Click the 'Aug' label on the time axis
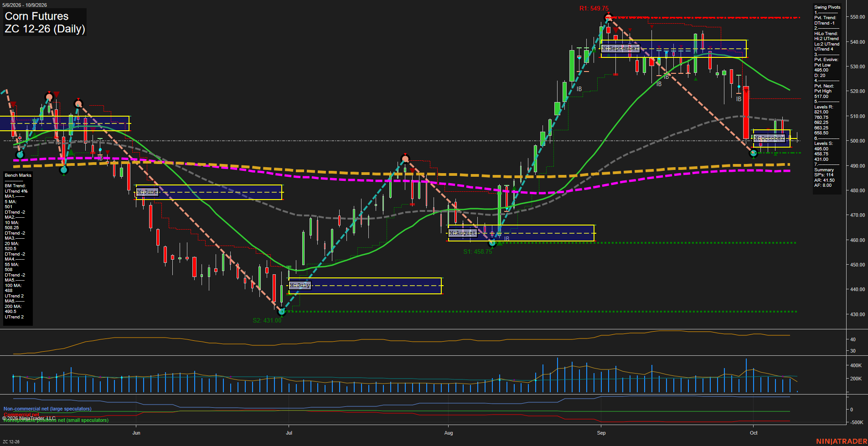868x446 pixels. point(449,433)
